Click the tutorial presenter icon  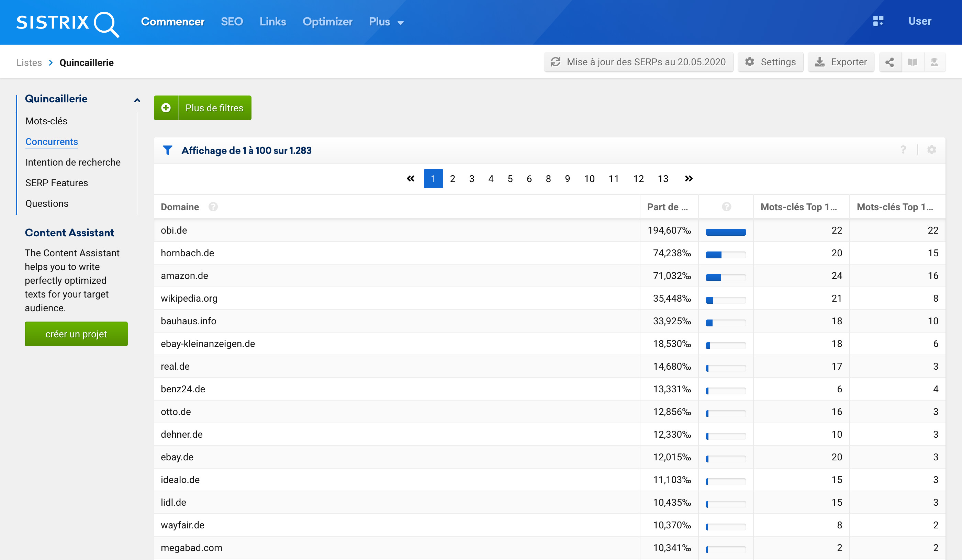pos(934,62)
